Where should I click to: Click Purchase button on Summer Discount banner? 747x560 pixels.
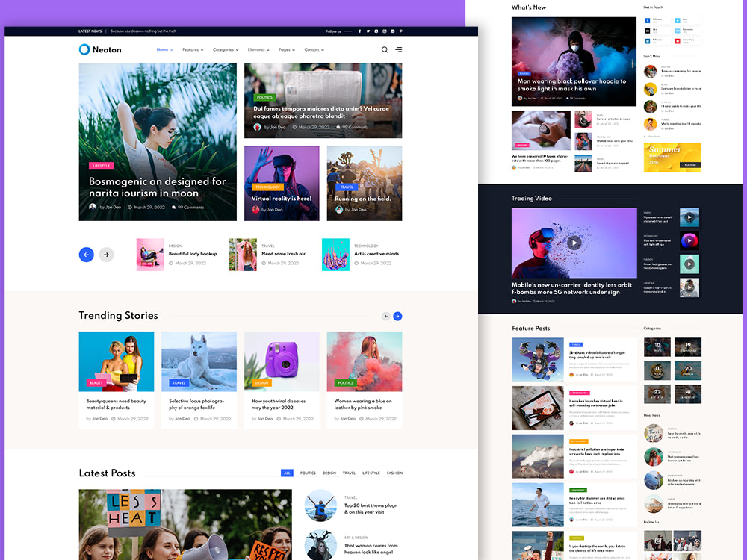click(x=689, y=165)
